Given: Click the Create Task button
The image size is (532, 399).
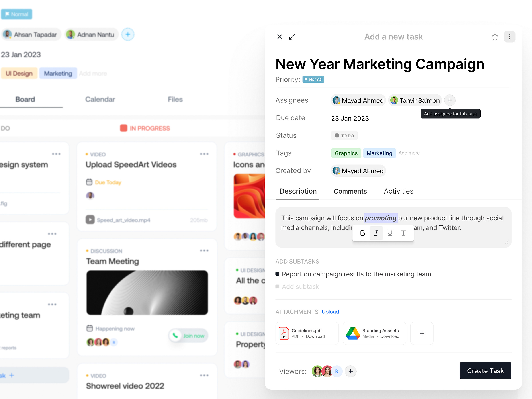Looking at the screenshot, I should (485, 371).
